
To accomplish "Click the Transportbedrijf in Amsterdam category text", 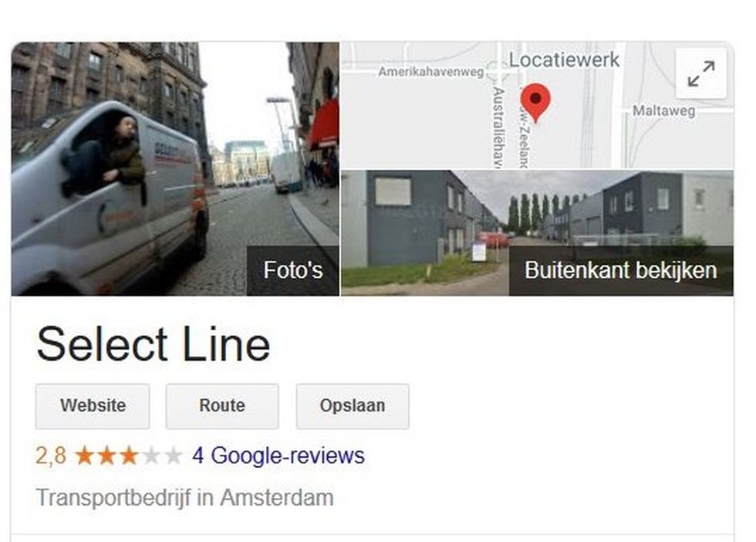I will point(184,497).
